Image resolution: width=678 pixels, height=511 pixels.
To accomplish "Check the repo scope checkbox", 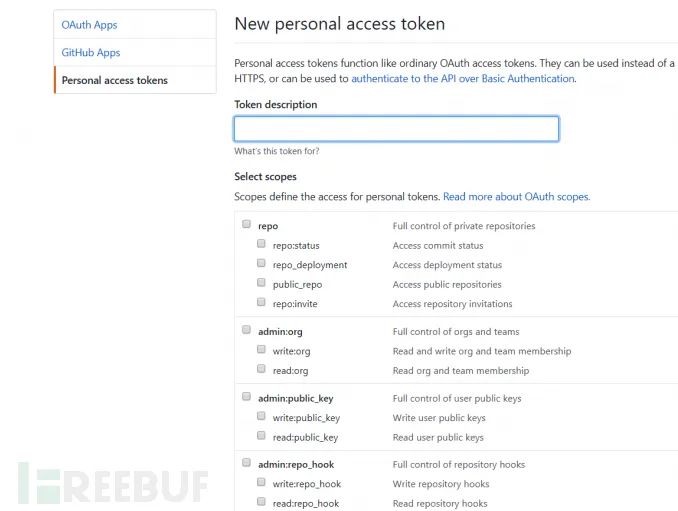I will (246, 224).
